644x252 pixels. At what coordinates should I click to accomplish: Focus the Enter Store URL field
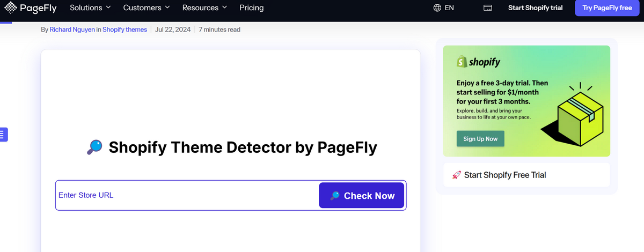click(188, 195)
